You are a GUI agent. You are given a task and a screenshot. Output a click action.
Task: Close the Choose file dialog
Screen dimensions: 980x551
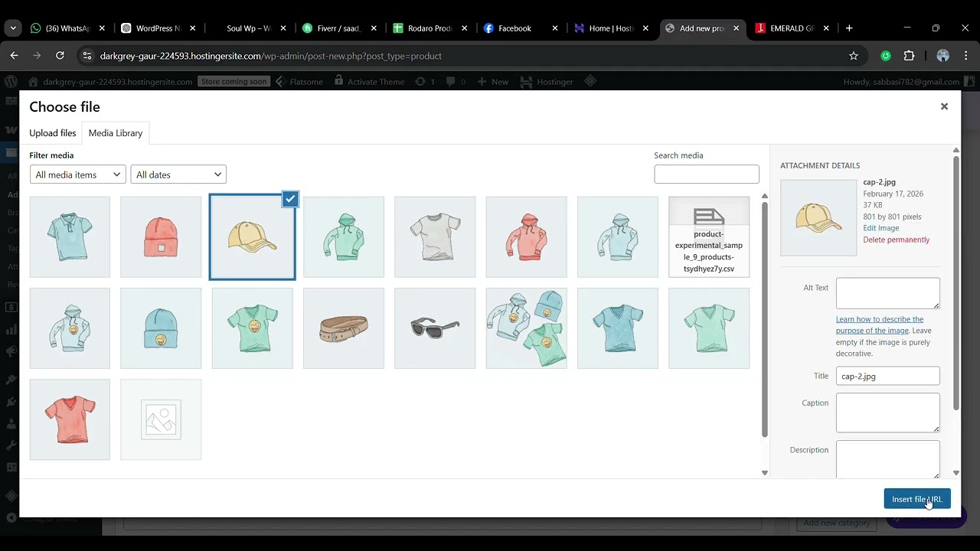pyautogui.click(x=944, y=106)
